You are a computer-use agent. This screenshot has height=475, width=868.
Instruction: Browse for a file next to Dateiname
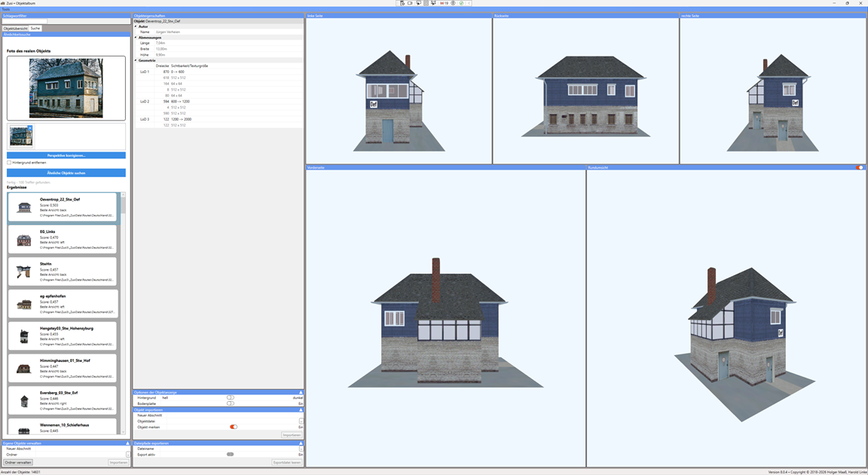[x=301, y=449]
